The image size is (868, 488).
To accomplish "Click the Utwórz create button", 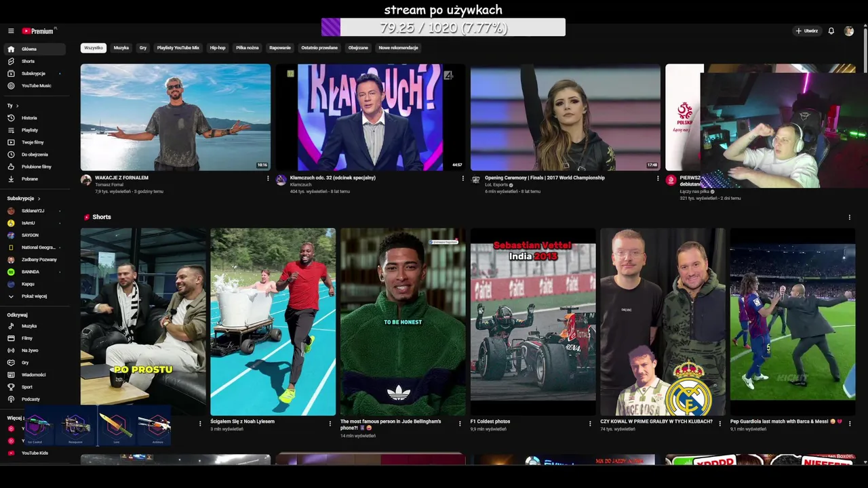I will coord(807,31).
